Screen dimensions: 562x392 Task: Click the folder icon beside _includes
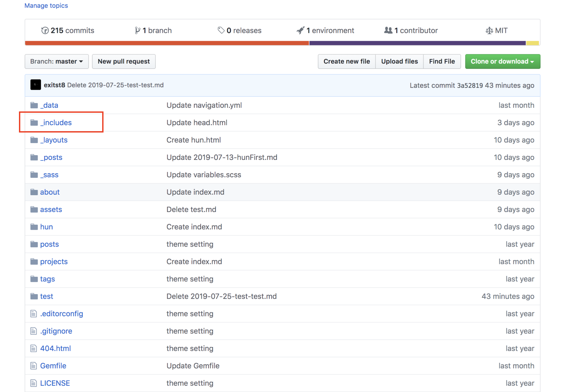(x=34, y=123)
